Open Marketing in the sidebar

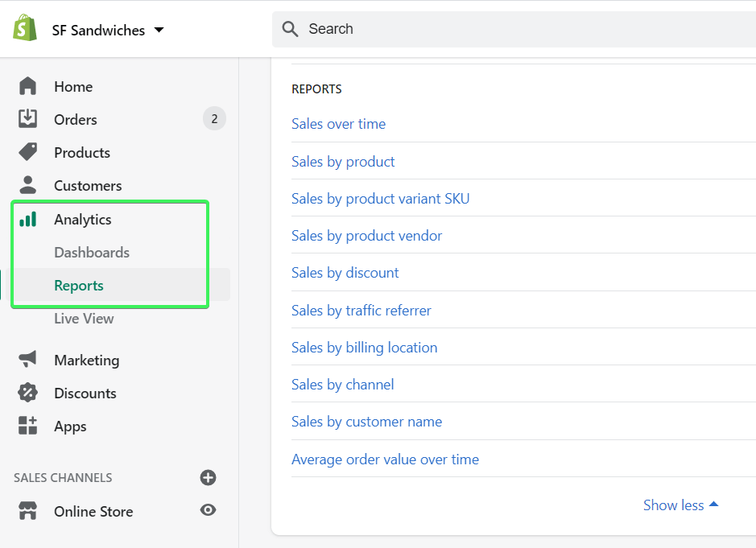[87, 361]
